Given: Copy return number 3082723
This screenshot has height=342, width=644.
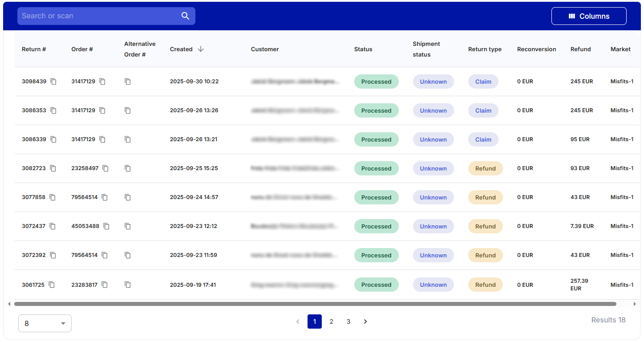Looking at the screenshot, I should [53, 168].
